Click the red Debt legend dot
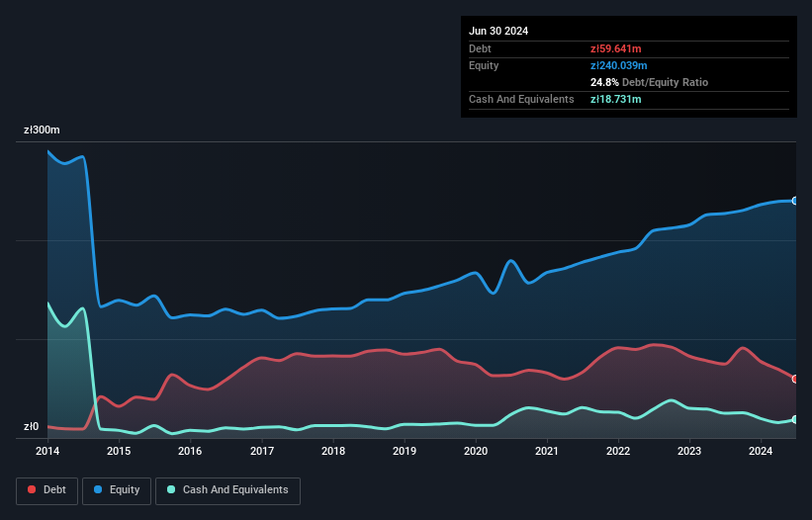This screenshot has height=520, width=812. click(x=32, y=489)
